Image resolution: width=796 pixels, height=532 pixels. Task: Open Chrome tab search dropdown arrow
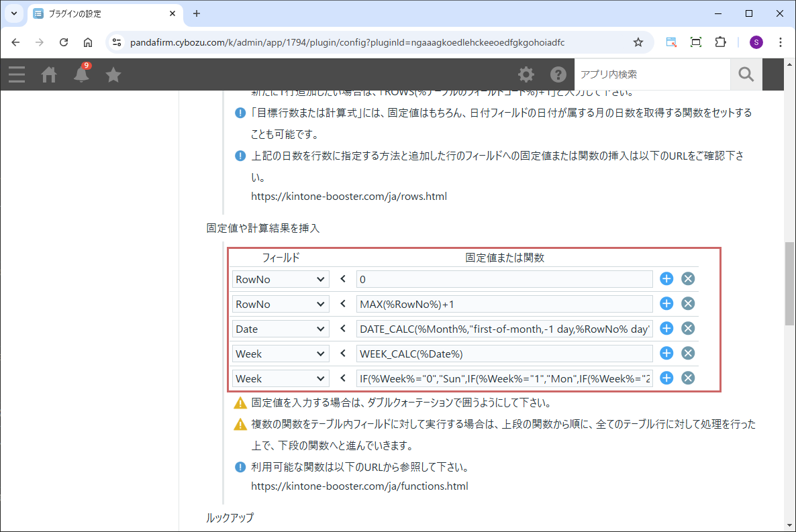click(13, 13)
